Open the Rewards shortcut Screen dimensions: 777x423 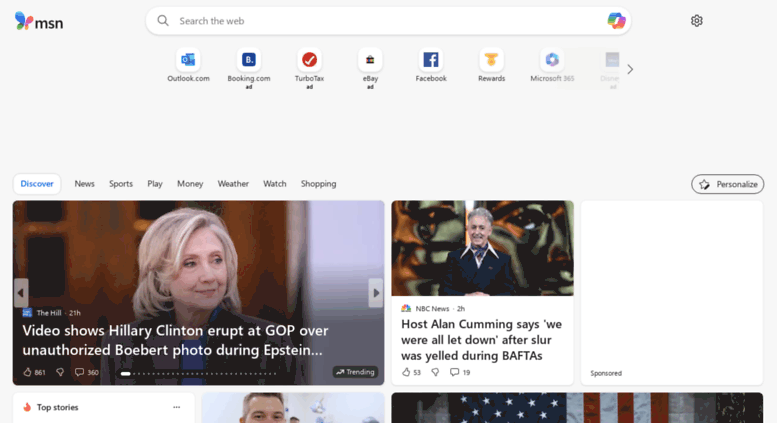(491, 65)
